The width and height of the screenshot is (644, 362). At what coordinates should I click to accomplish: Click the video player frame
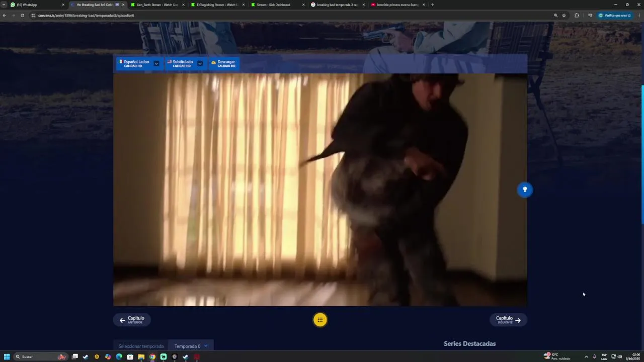coord(320,190)
